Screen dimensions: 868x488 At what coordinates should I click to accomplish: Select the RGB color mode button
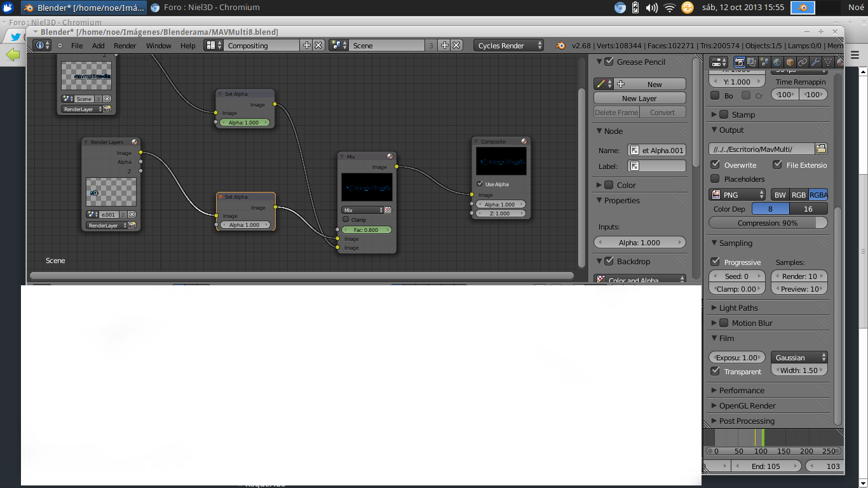point(799,195)
